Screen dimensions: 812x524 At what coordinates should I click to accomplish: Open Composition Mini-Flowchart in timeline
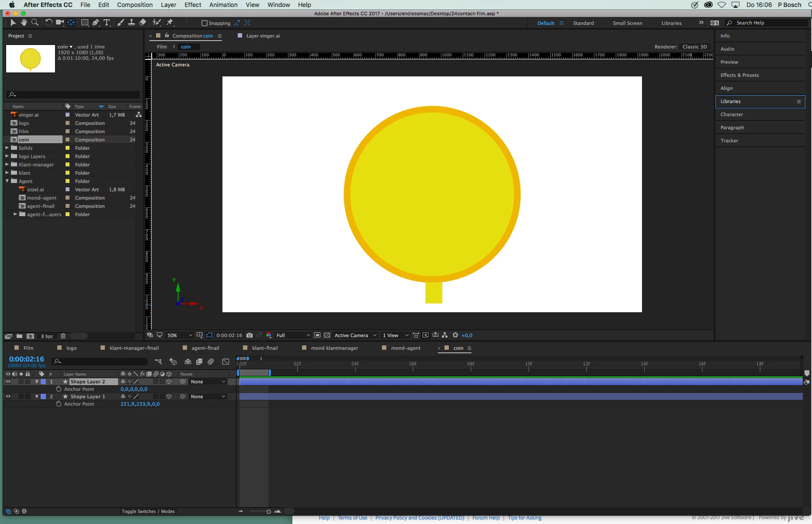[158, 362]
